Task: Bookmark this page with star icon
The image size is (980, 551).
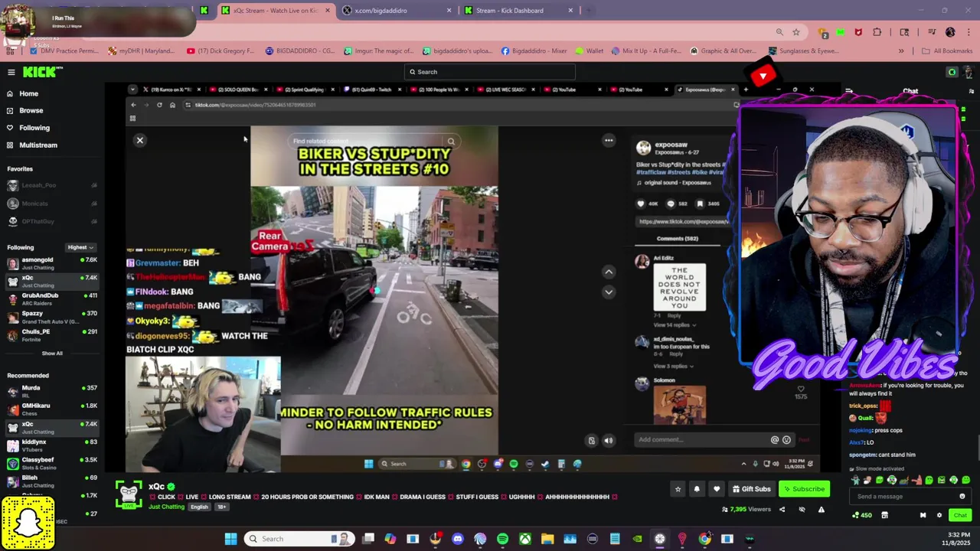Action: [796, 32]
